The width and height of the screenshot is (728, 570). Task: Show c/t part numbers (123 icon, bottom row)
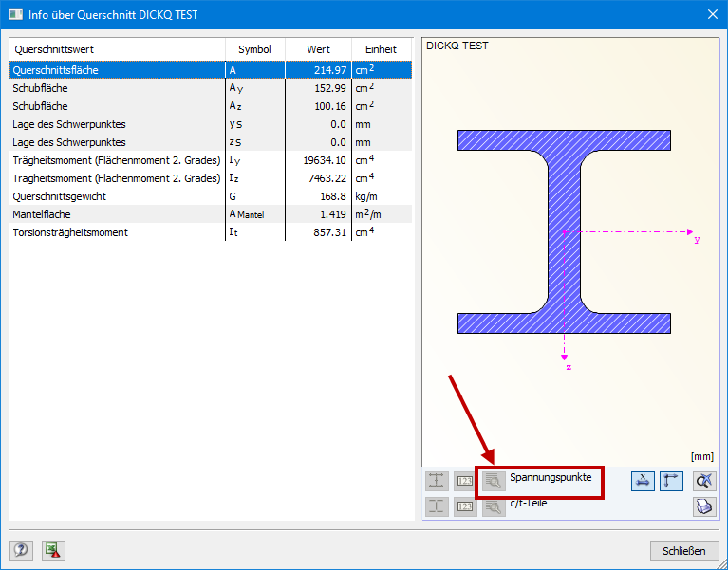click(x=465, y=506)
